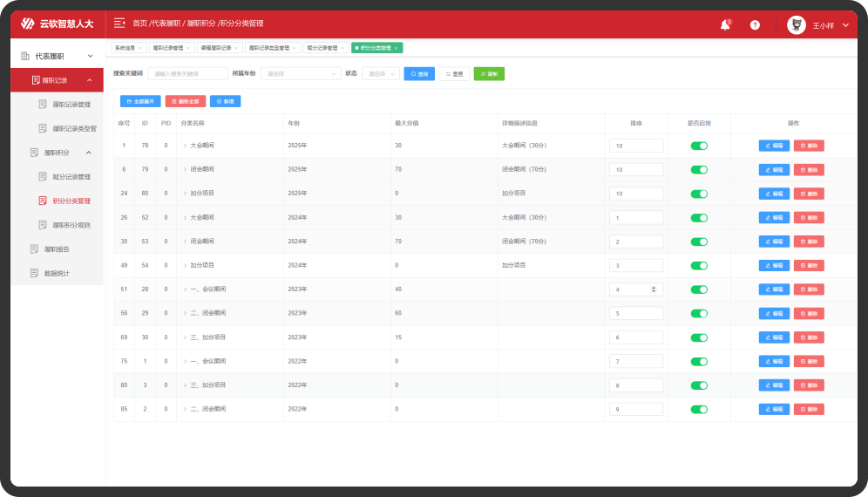This screenshot has height=497, width=868.
Task: Disable the switch in the ID 54 row
Action: tap(699, 265)
